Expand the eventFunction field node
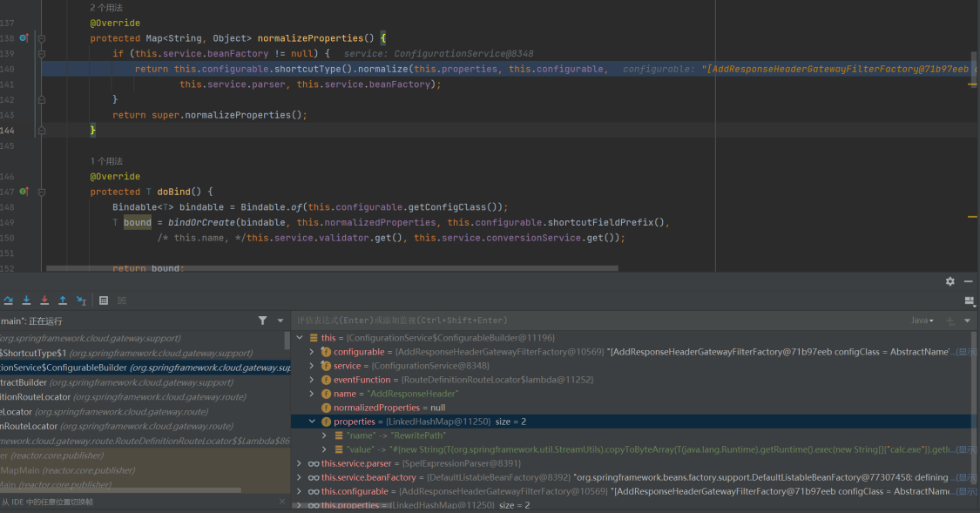980x513 pixels. tap(312, 380)
